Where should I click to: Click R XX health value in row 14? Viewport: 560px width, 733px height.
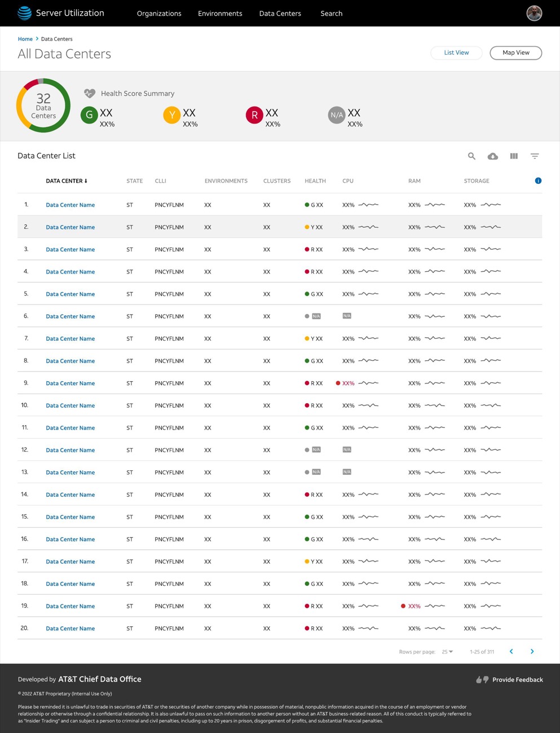point(317,494)
